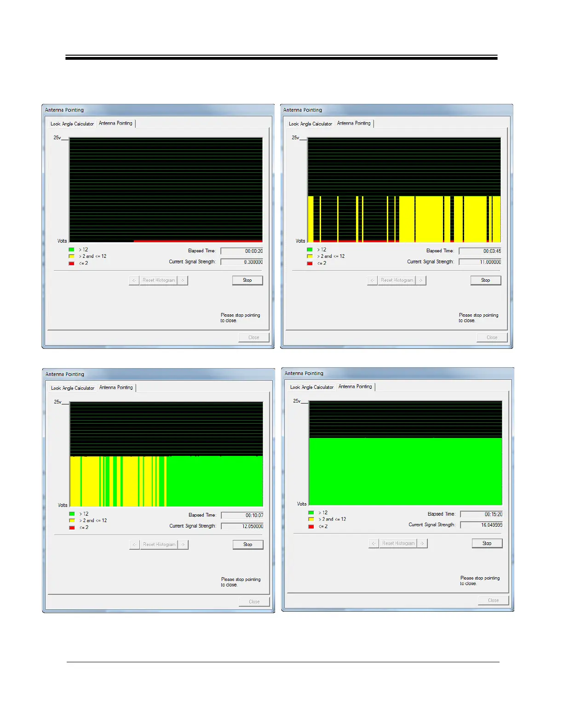Click Current Signal Strength field showing 12.050000
The height and width of the screenshot is (728, 563).
(x=242, y=526)
